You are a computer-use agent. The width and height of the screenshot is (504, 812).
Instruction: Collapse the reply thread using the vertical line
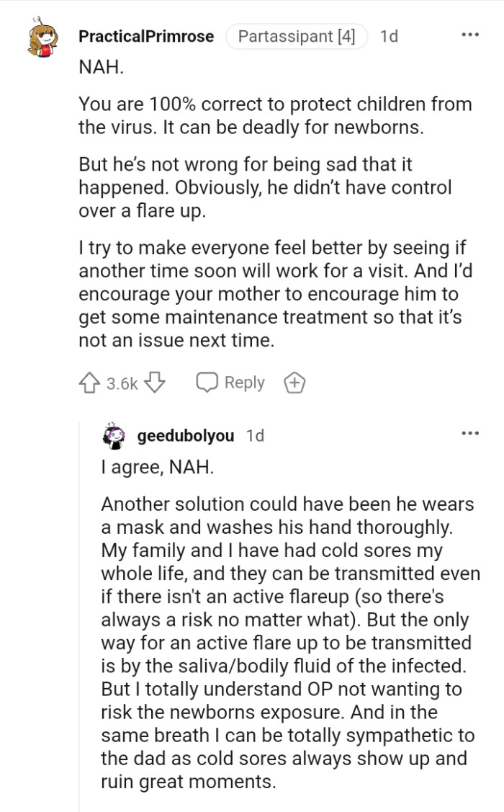point(80,612)
